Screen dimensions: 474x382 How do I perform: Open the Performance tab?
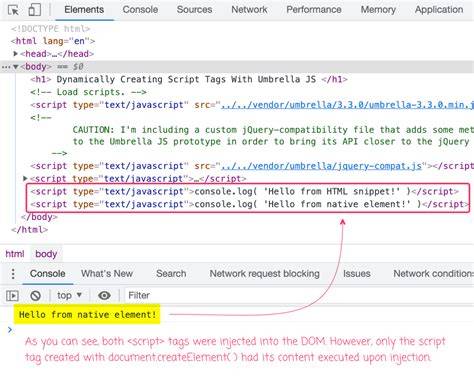(x=314, y=10)
